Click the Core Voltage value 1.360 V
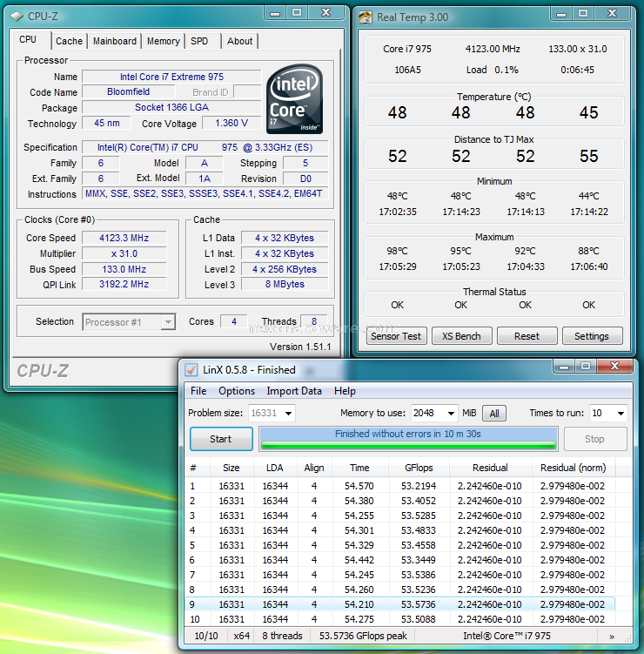The width and height of the screenshot is (644, 654). tap(231, 123)
